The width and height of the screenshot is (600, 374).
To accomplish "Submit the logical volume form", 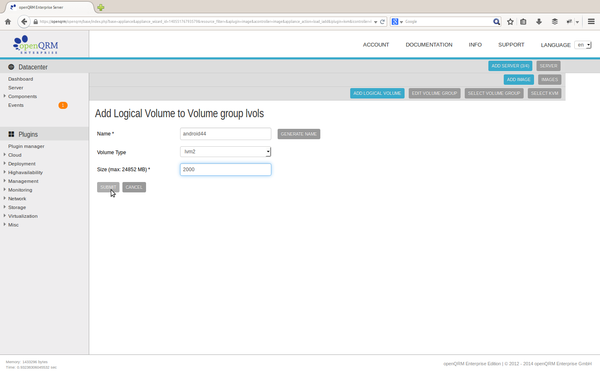I will pyautogui.click(x=108, y=187).
